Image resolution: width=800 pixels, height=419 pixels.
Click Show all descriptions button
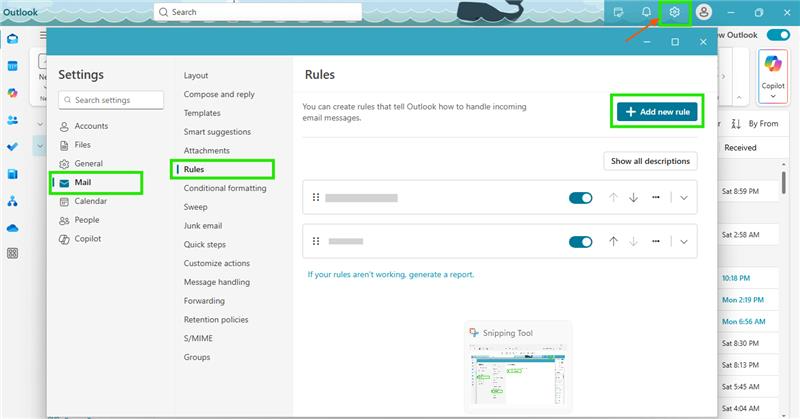coord(650,161)
